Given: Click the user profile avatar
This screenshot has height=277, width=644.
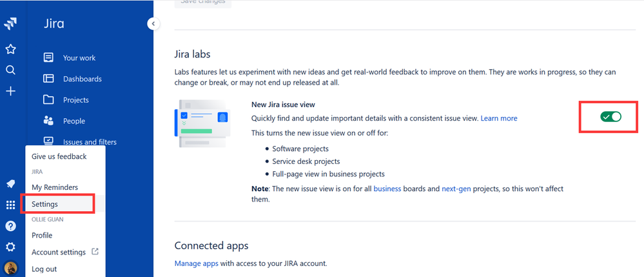Looking at the screenshot, I should click(11, 269).
